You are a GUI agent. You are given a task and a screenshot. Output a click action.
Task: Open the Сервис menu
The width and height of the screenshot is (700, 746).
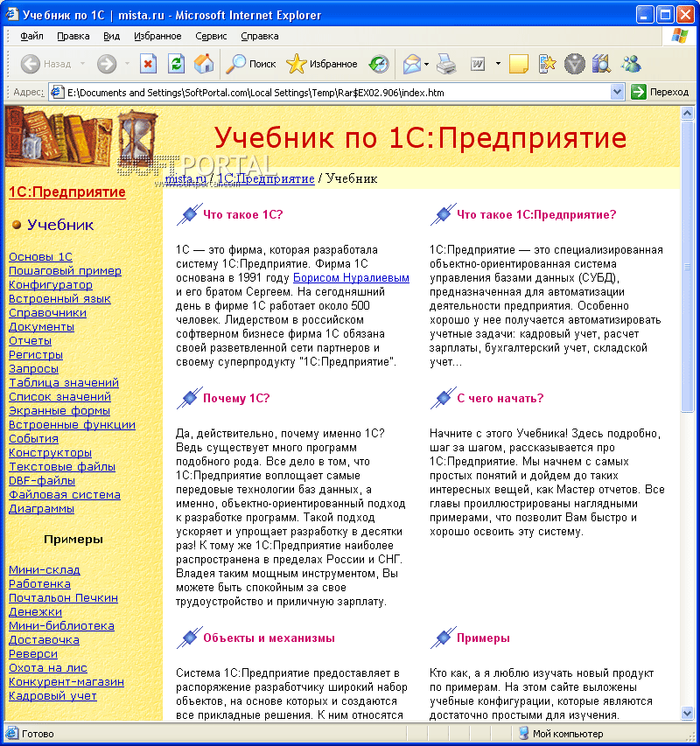coord(211,36)
